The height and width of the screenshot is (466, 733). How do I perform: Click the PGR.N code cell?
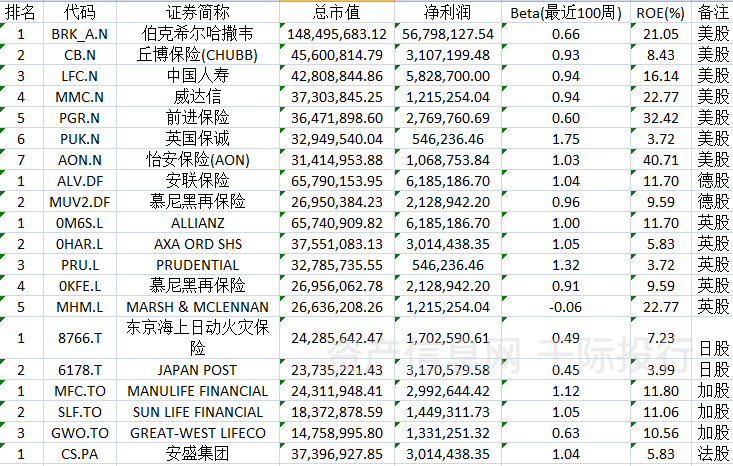[x=79, y=118]
